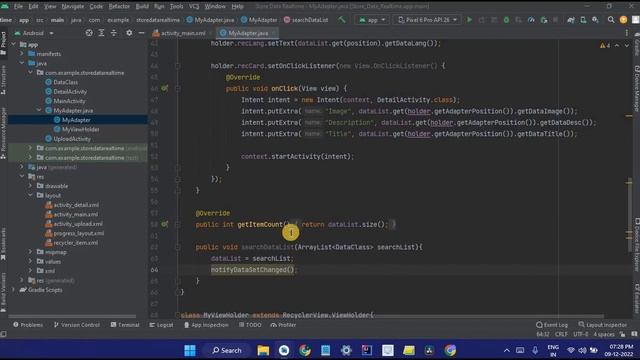Click Collapse All icon in Project panel
640x360 pixels.
pyautogui.click(x=113, y=33)
